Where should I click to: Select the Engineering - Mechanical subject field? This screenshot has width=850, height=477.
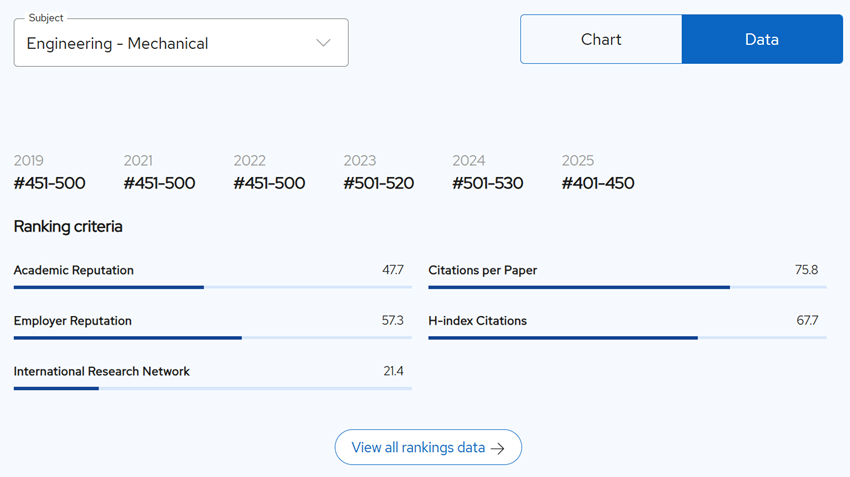pyautogui.click(x=181, y=43)
